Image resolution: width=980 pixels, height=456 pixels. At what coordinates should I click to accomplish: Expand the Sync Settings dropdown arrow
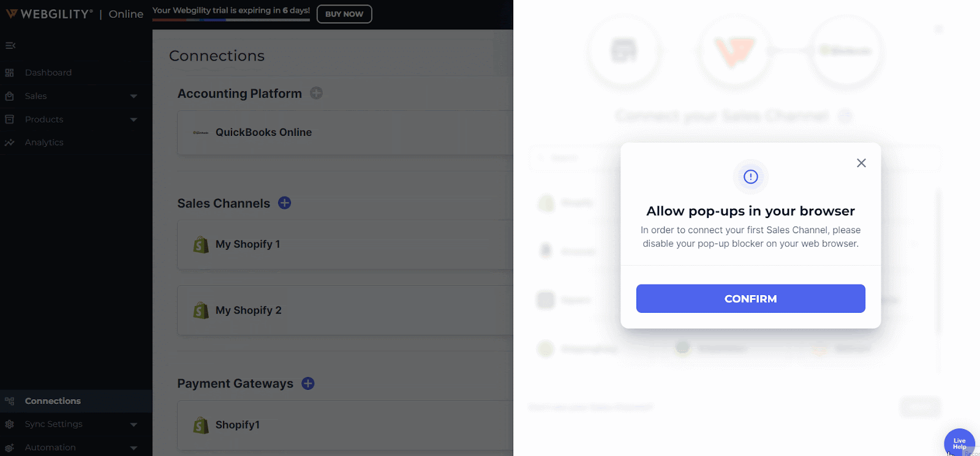(134, 424)
